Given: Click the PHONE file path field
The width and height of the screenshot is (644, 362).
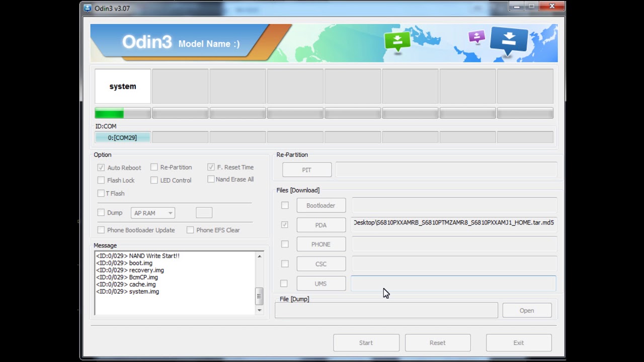Looking at the screenshot, I should click(x=454, y=244).
